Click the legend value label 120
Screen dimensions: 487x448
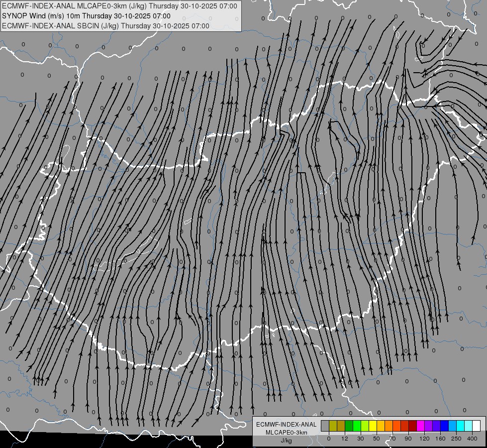tap(424, 439)
